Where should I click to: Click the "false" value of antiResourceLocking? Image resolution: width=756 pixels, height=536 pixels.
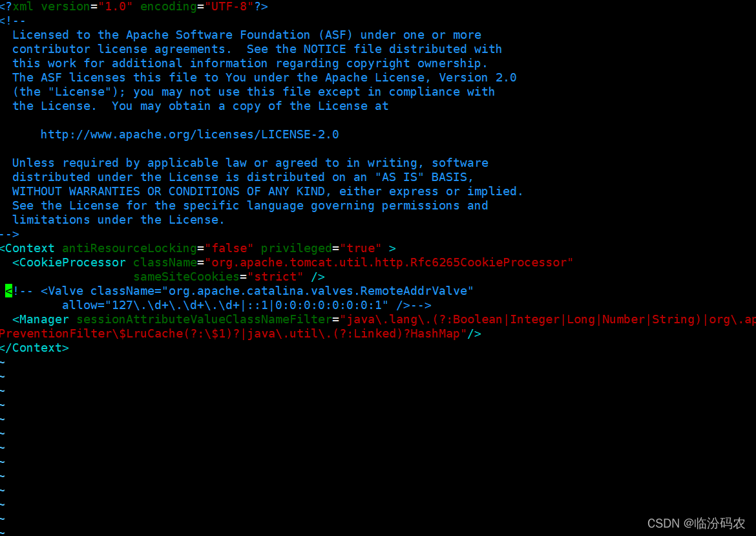(x=229, y=248)
